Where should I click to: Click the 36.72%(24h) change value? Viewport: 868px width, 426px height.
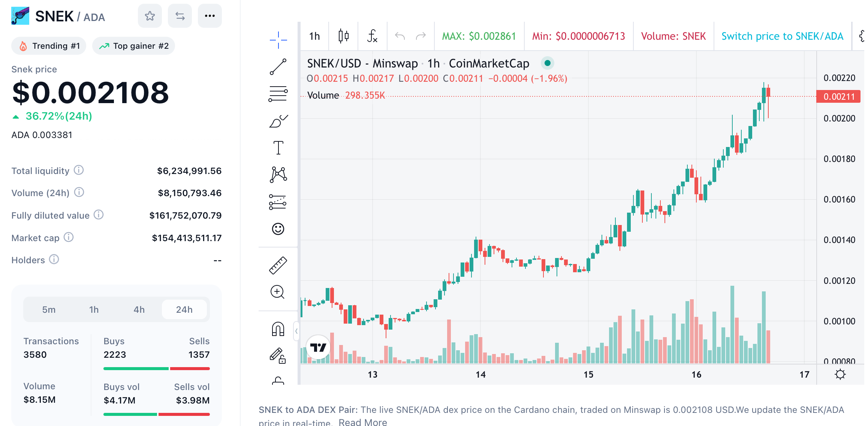[x=59, y=116]
